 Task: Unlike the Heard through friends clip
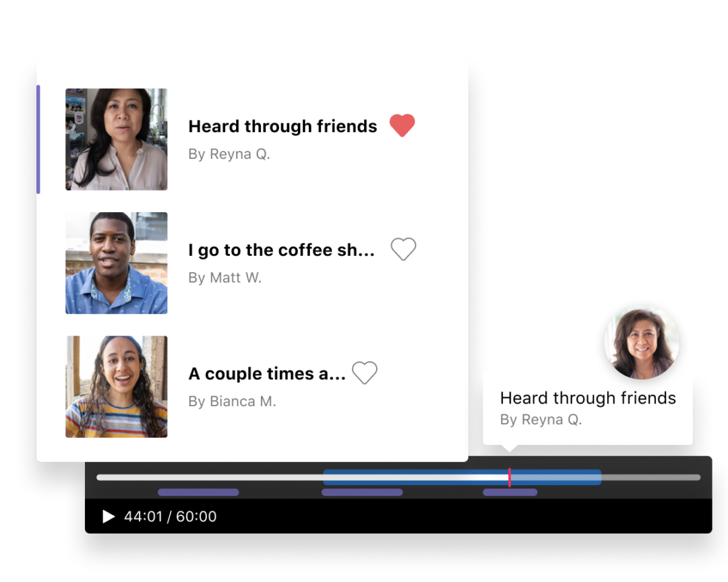pos(402,125)
